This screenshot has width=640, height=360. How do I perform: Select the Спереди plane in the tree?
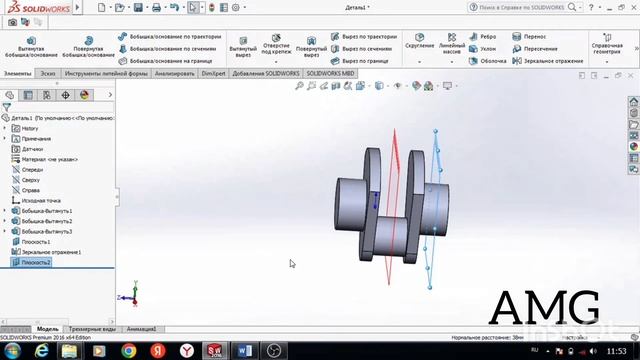(x=27, y=169)
